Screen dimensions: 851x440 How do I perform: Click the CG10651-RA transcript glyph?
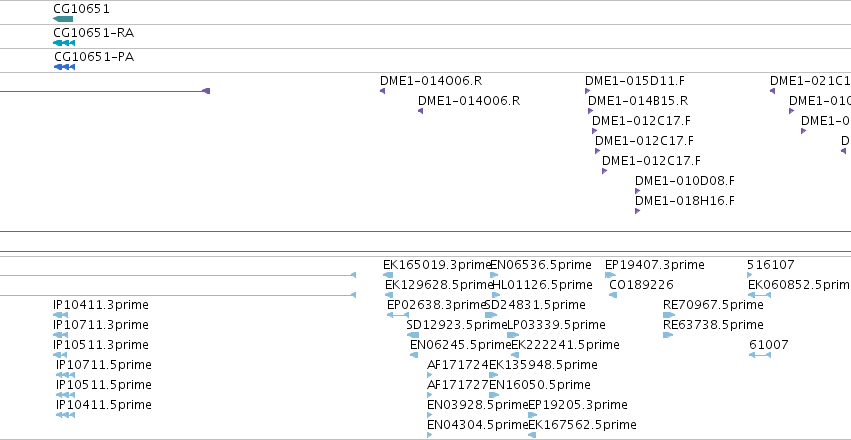pyautogui.click(x=63, y=43)
